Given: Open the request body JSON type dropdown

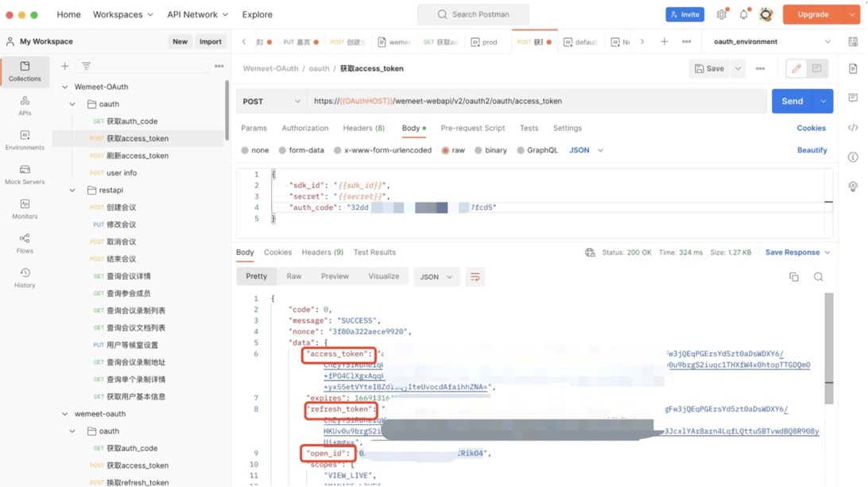Looking at the screenshot, I should (587, 150).
